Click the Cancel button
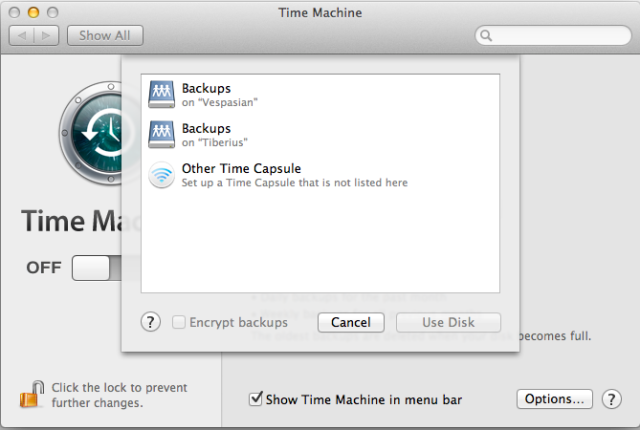The width and height of the screenshot is (640, 430). pos(351,322)
